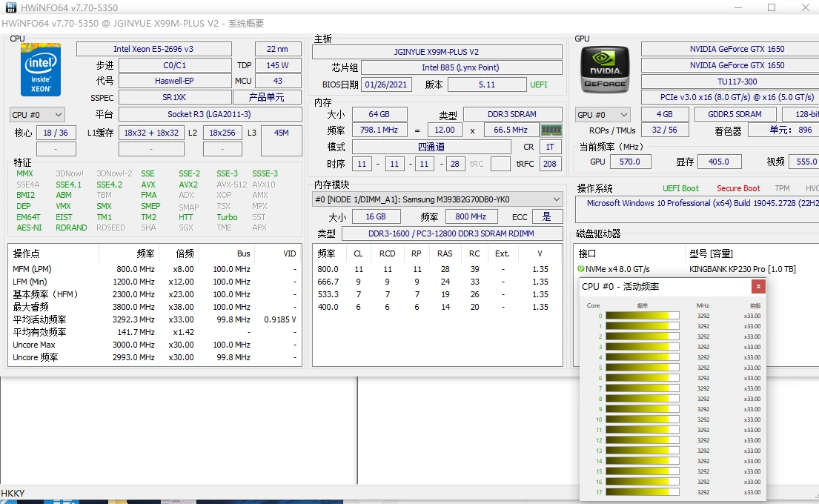Screen dimensions: 819x504
Task: Click the L2 cache 18x256 value
Action: [x=222, y=133]
